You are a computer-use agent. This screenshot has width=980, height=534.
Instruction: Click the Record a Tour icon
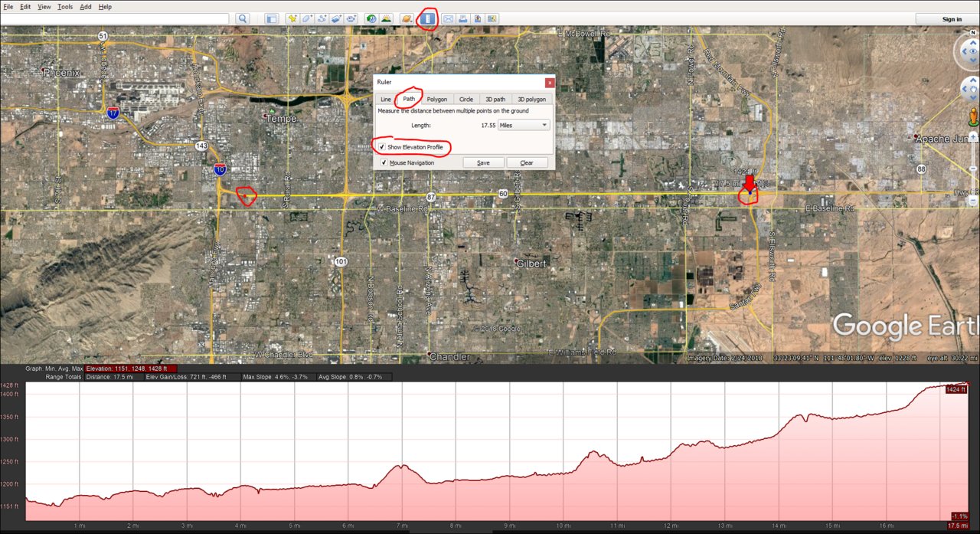(x=351, y=18)
